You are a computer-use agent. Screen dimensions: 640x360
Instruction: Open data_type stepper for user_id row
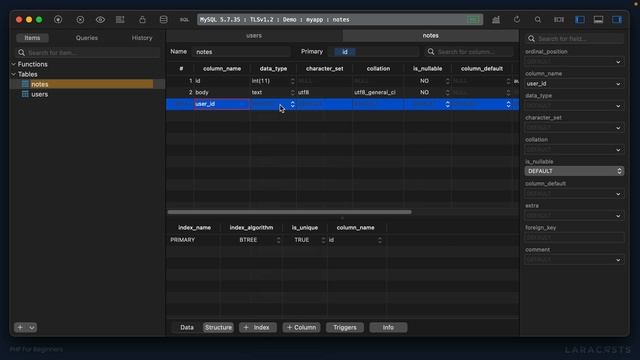pyautogui.click(x=293, y=104)
